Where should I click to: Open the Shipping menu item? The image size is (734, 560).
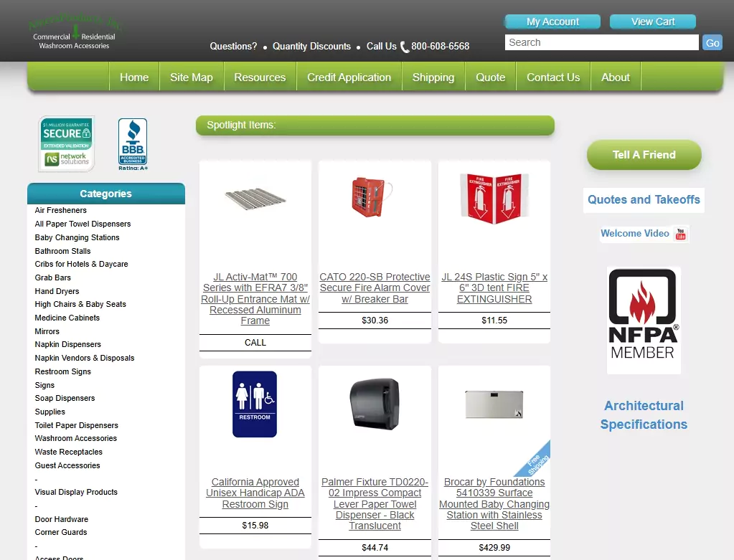pos(433,77)
